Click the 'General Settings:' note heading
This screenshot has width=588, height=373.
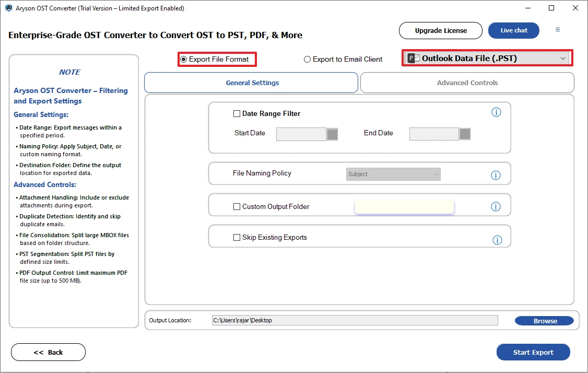point(41,115)
